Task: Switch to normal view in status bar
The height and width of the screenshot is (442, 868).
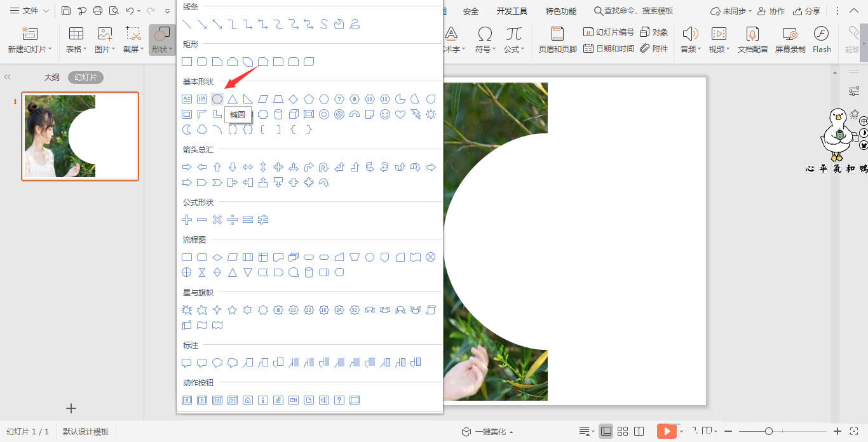Action: tap(606, 431)
